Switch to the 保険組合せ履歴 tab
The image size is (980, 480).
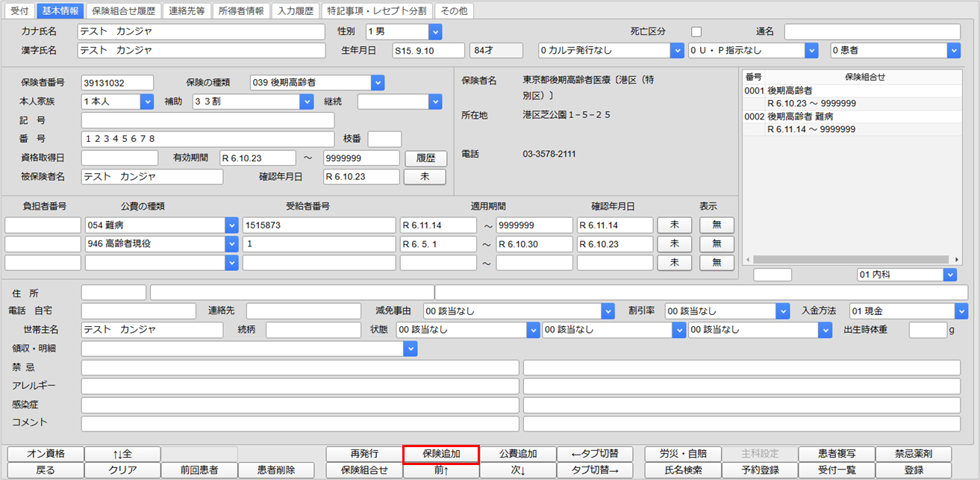[125, 11]
